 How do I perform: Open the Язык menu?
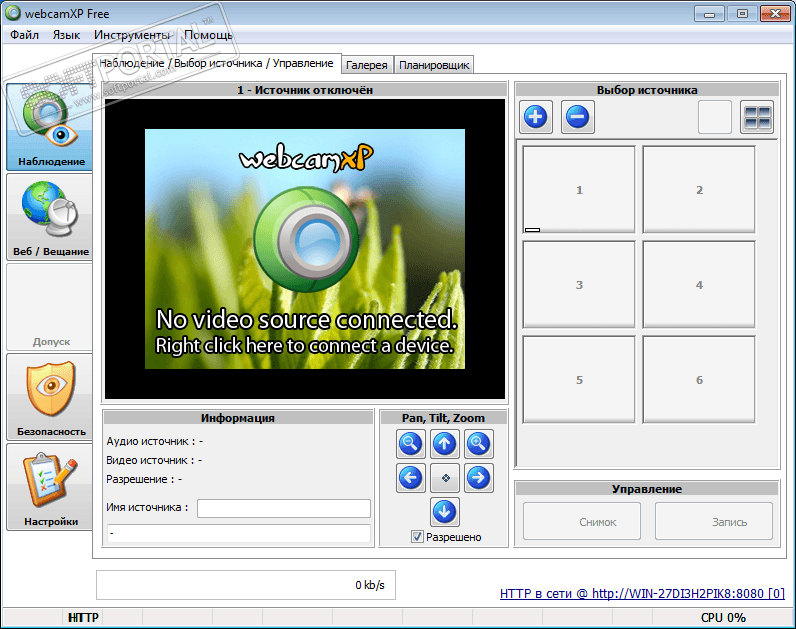point(67,35)
